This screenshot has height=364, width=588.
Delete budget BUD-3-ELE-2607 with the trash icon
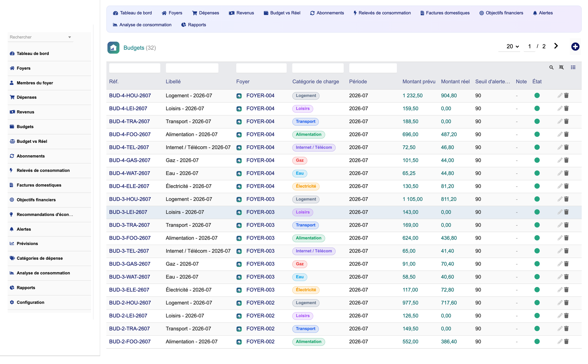[567, 290]
